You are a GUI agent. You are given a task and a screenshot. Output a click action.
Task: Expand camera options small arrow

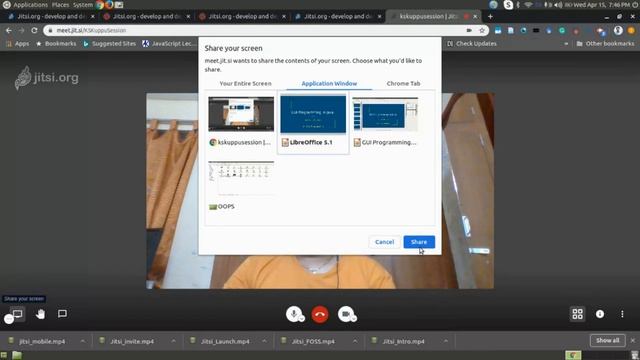[x=354, y=318]
